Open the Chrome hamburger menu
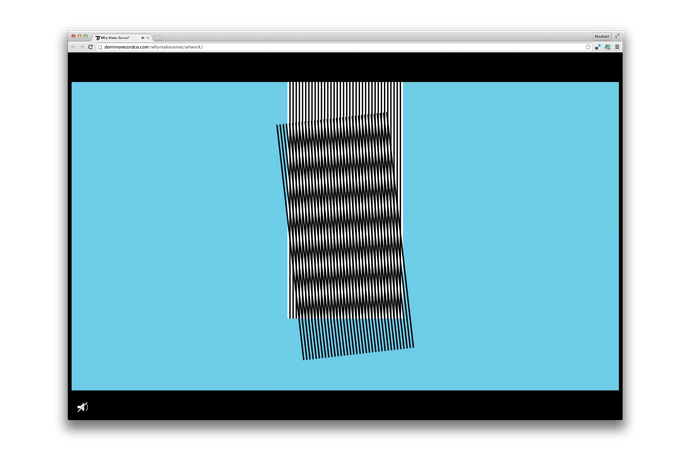Image resolution: width=687 pixels, height=460 pixels. click(x=617, y=47)
